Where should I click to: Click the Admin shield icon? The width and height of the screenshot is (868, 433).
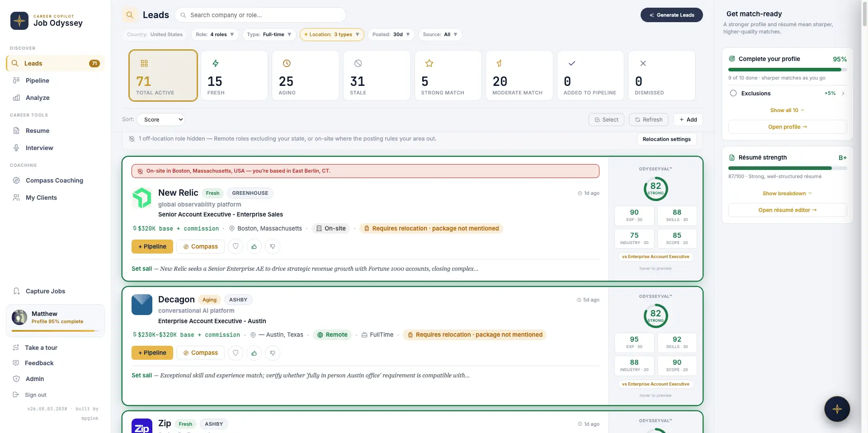[x=16, y=379]
